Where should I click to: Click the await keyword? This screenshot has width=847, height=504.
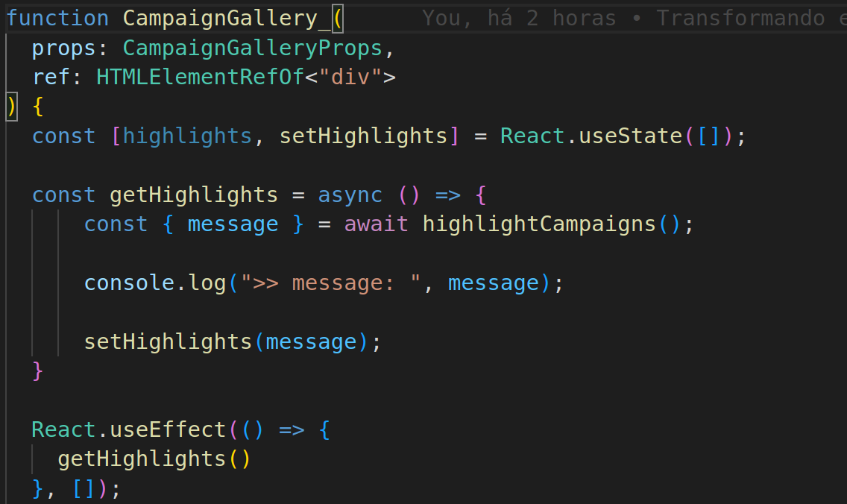point(376,224)
